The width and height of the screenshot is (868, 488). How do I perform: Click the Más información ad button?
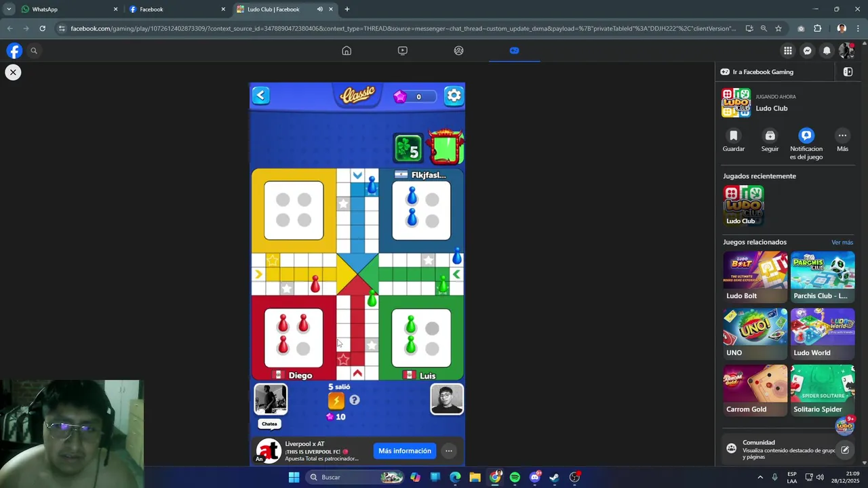(405, 451)
